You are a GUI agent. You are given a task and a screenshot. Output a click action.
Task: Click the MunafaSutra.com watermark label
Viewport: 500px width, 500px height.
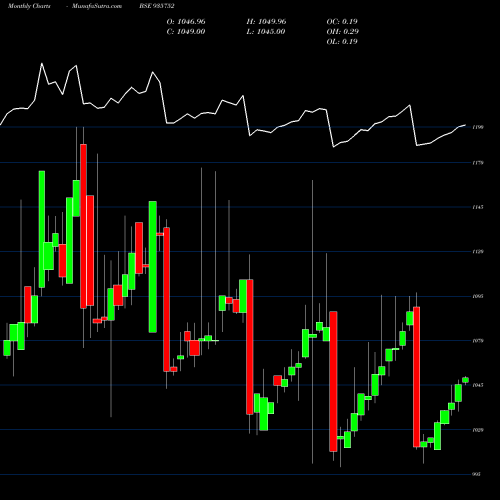coord(97,6)
